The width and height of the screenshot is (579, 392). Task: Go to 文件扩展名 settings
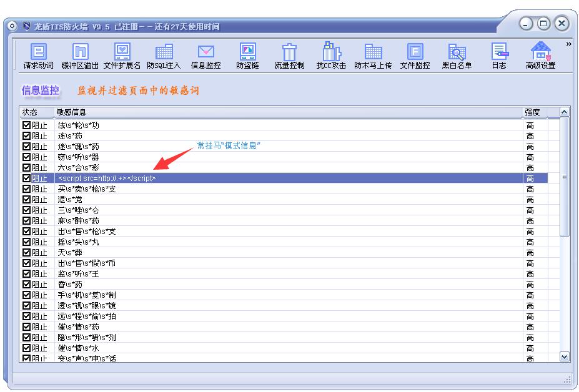coord(122,56)
